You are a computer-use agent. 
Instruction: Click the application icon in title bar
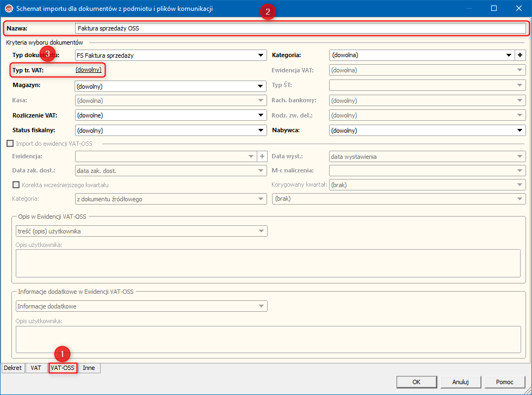tap(9, 9)
